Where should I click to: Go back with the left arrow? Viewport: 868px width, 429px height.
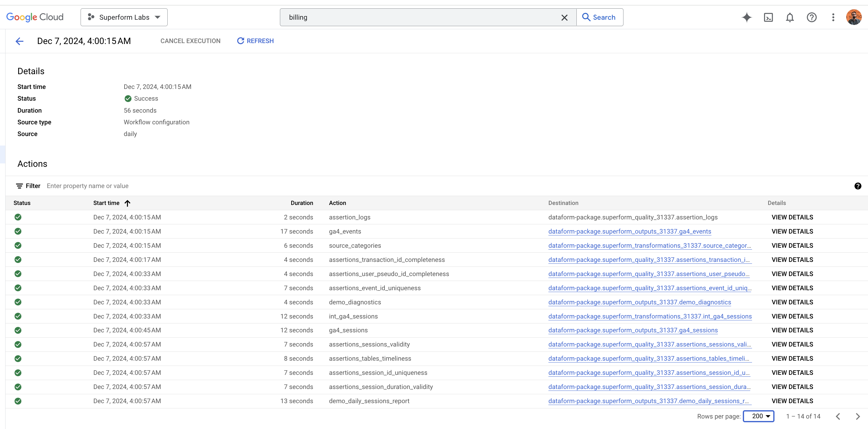20,41
